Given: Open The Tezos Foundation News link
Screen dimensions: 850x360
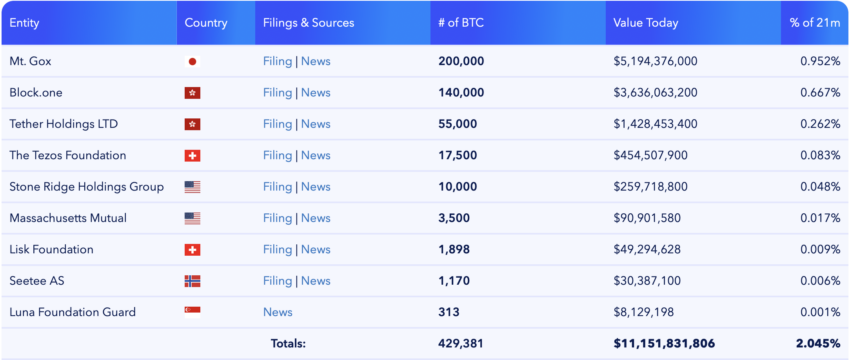Looking at the screenshot, I should 315,156.
